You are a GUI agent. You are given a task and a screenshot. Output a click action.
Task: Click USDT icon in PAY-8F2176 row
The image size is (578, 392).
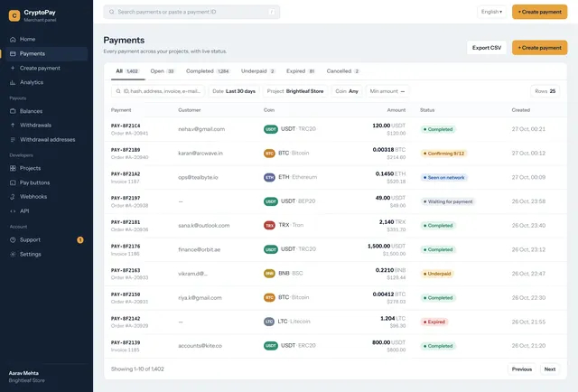point(271,249)
